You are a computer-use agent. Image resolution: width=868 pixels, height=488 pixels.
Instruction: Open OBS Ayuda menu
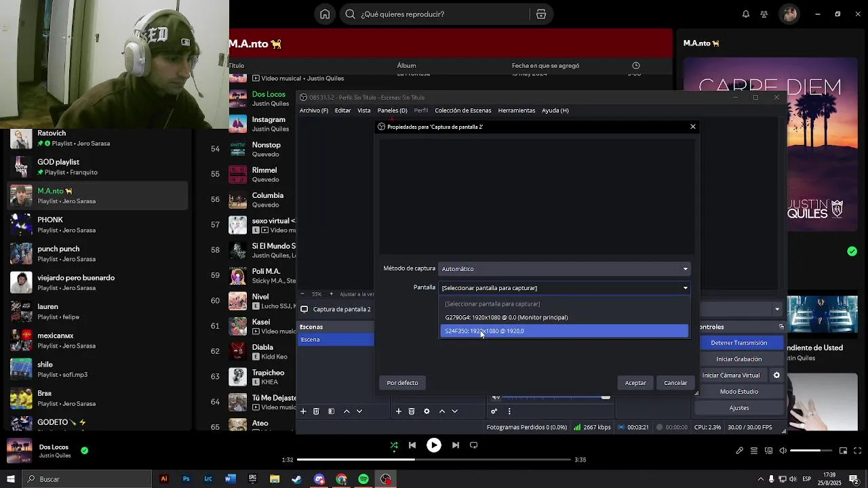(555, 110)
